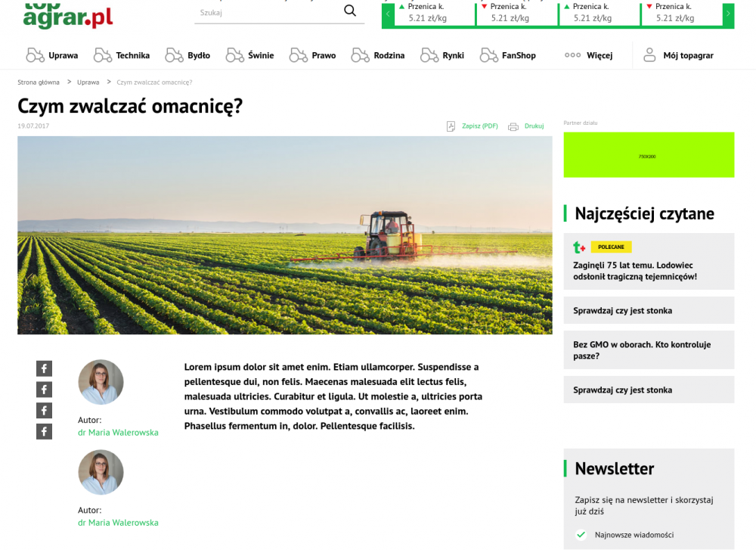The height and width of the screenshot is (550, 756).
Task: Click the tractor icon beside Technika
Action: click(x=103, y=55)
